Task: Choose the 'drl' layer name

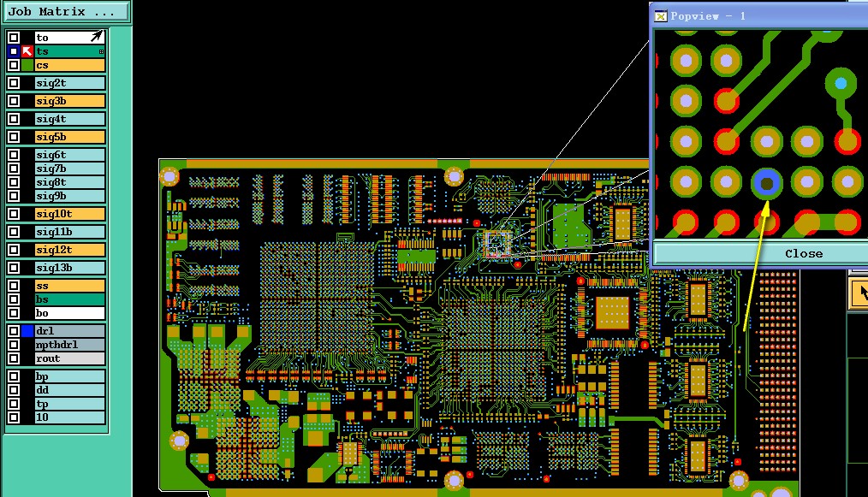Action: 69,331
